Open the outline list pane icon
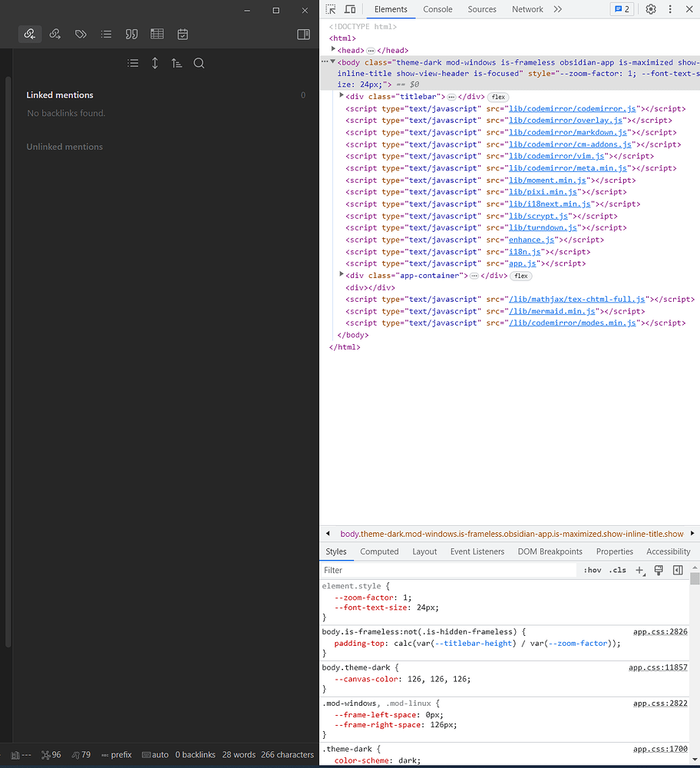Screen dimensions: 700x768 [x=106, y=34]
